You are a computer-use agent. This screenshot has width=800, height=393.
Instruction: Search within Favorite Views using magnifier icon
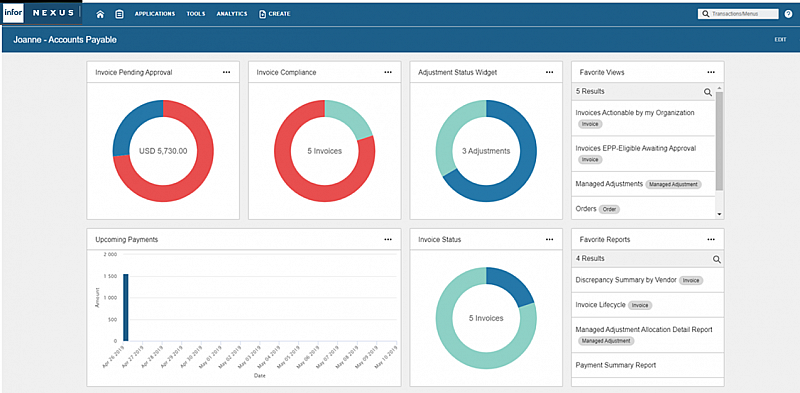708,92
